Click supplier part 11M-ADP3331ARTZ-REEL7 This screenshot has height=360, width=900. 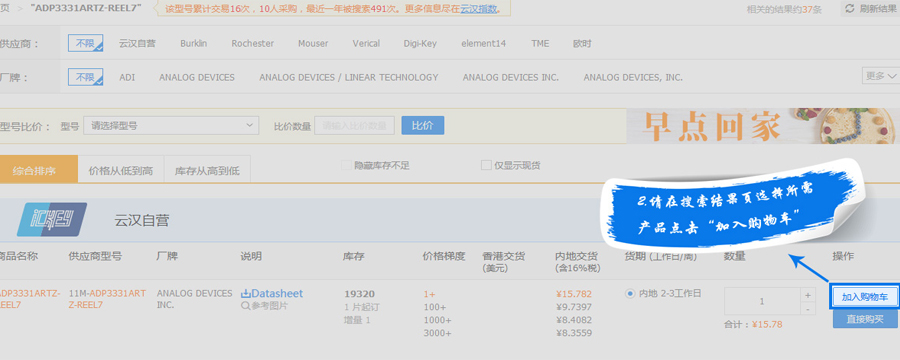tap(107, 299)
